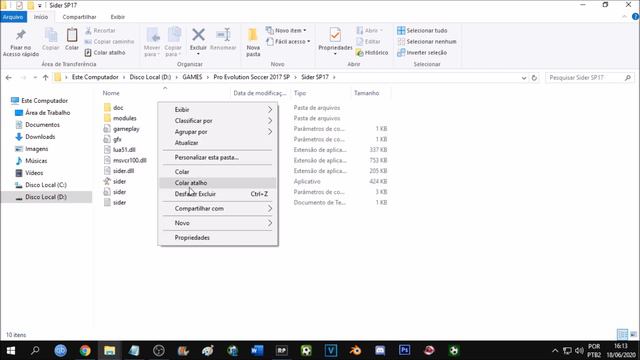Screen dimensions: 640x360
Task: Click the Renomear icon
Action: (x=223, y=35)
